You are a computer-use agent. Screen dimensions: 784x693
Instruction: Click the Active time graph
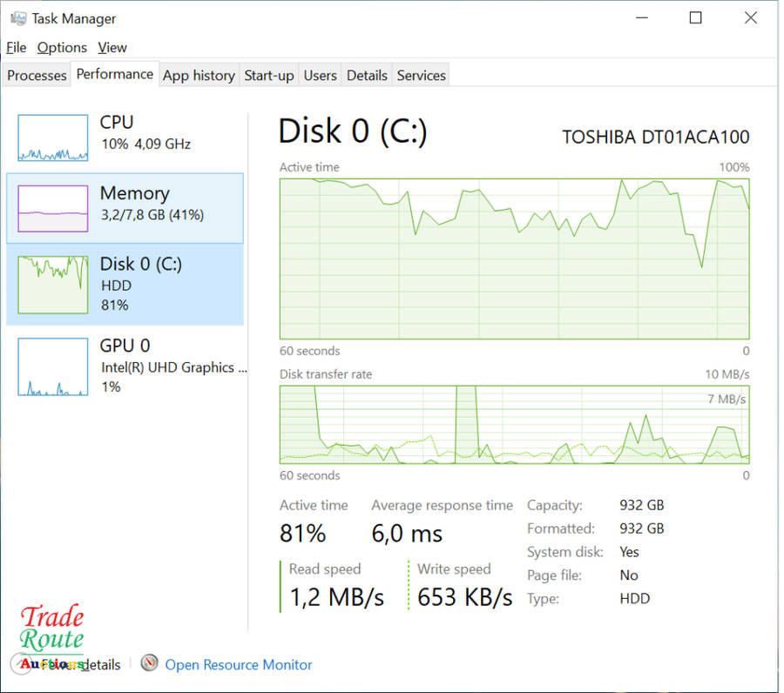(514, 259)
